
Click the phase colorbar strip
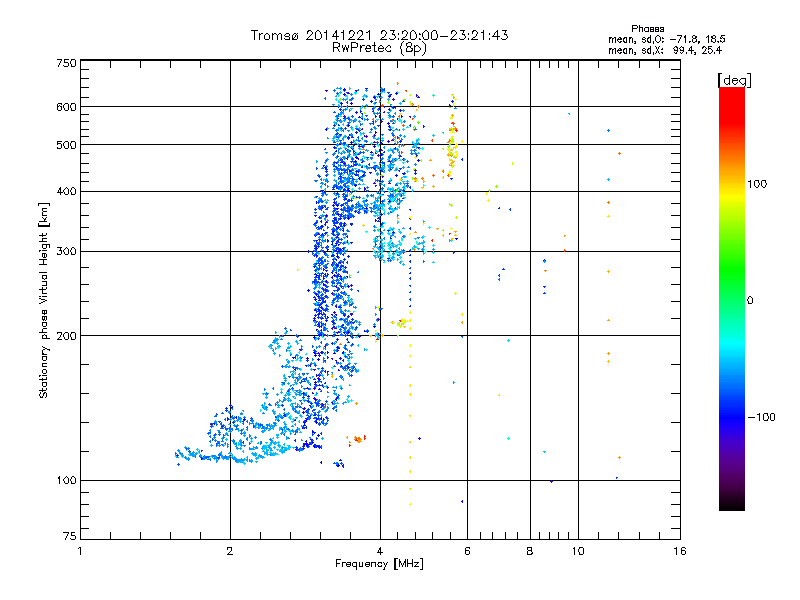[732, 299]
